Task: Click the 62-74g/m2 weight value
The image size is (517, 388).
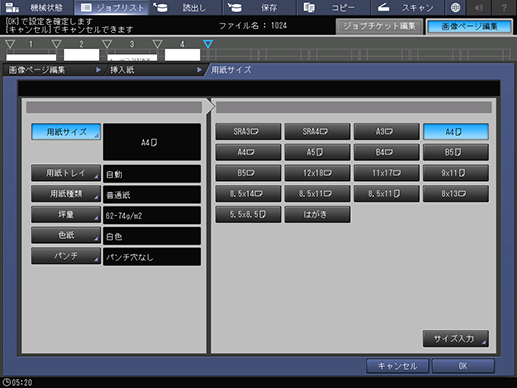Action: 152,215
